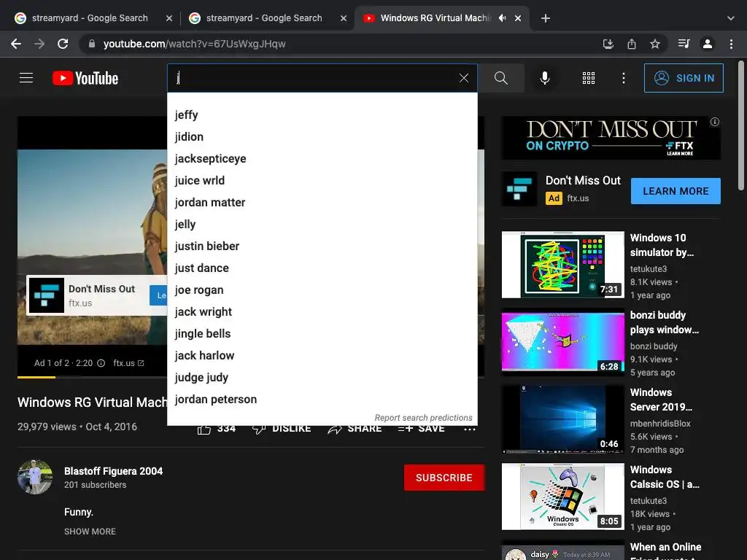Click the YouTube logo
747x560 pixels.
(x=85, y=78)
